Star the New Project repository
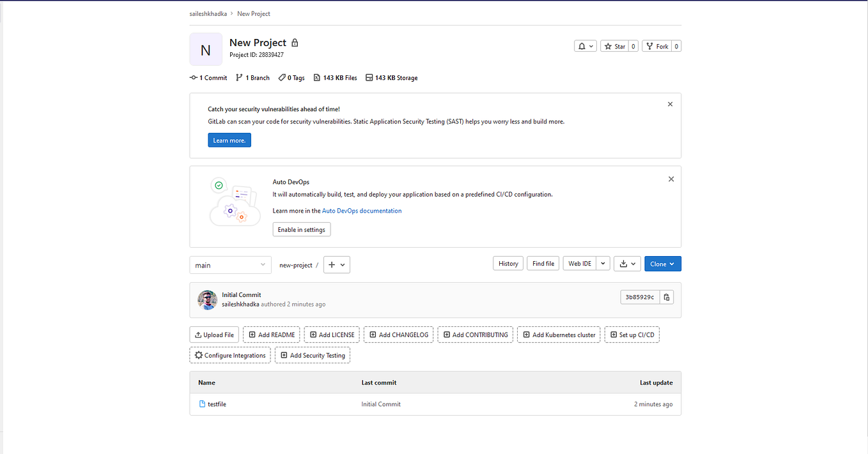The image size is (868, 454). (614, 45)
